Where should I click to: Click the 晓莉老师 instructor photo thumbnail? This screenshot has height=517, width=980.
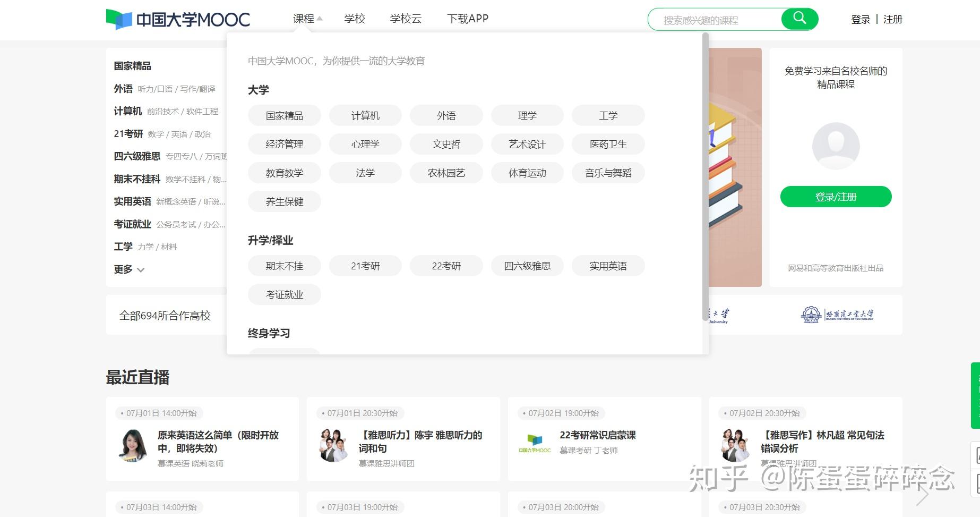point(132,446)
